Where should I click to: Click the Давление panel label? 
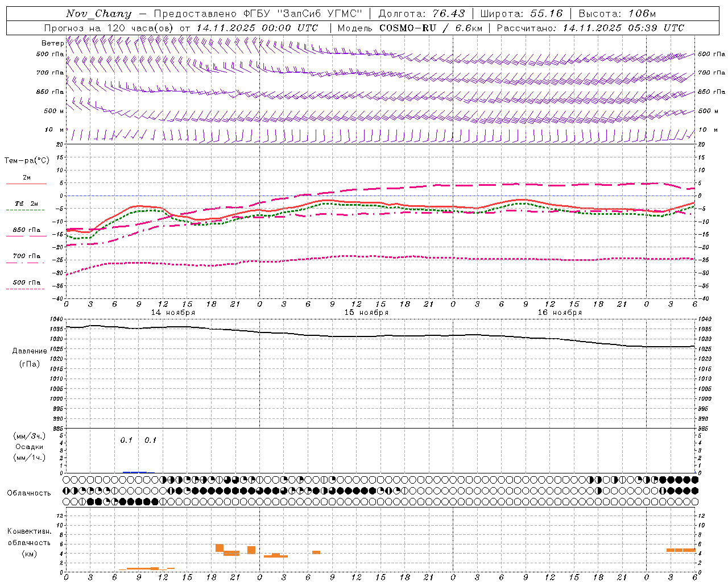(x=28, y=351)
